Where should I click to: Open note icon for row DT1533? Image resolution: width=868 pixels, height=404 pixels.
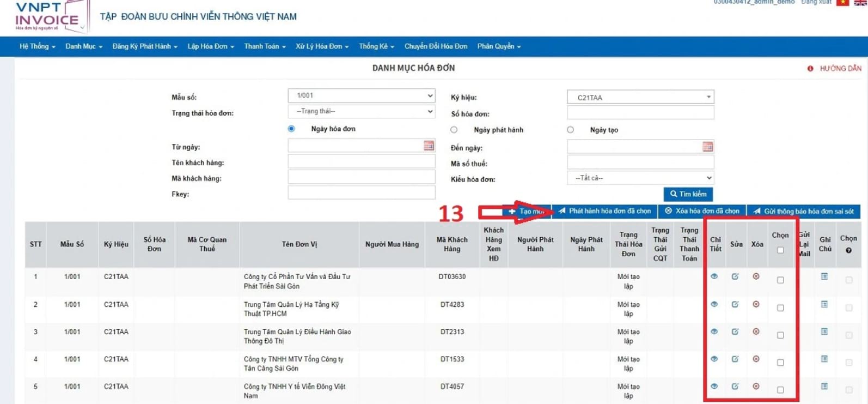point(824,359)
